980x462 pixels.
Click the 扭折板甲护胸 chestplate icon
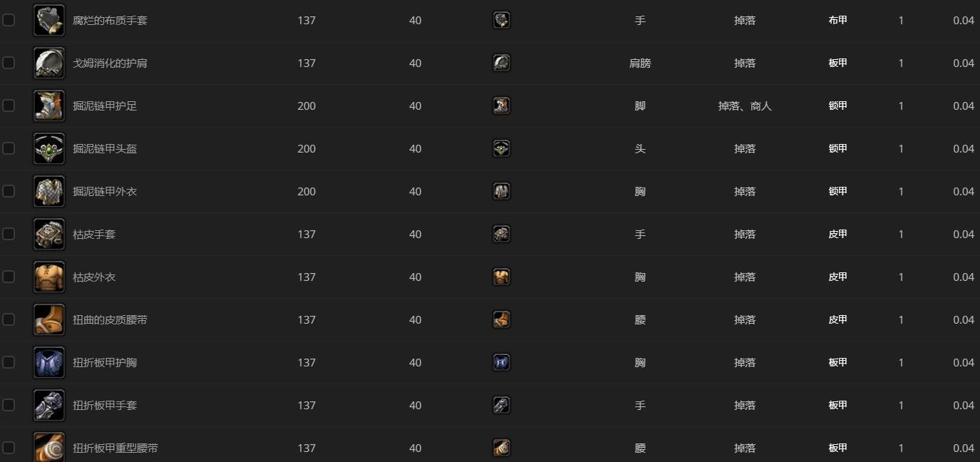coord(49,362)
